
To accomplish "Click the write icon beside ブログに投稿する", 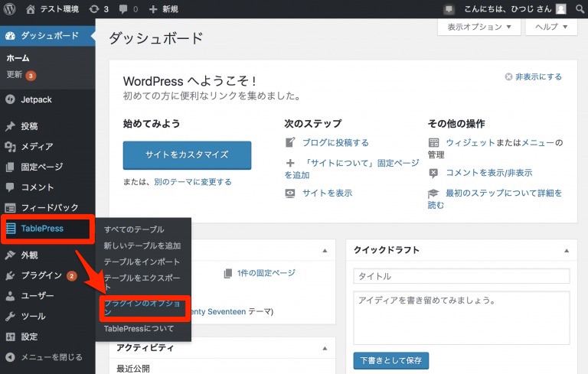I will click(x=290, y=142).
